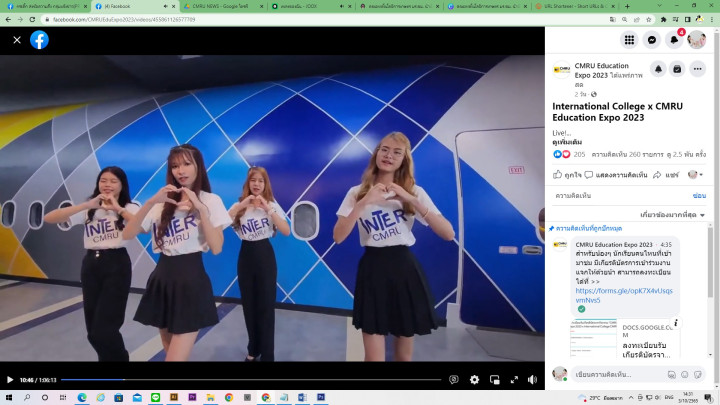The image size is (720, 405).
Task: Switch to the URL Shortener tab
Action: pyautogui.click(x=574, y=6)
